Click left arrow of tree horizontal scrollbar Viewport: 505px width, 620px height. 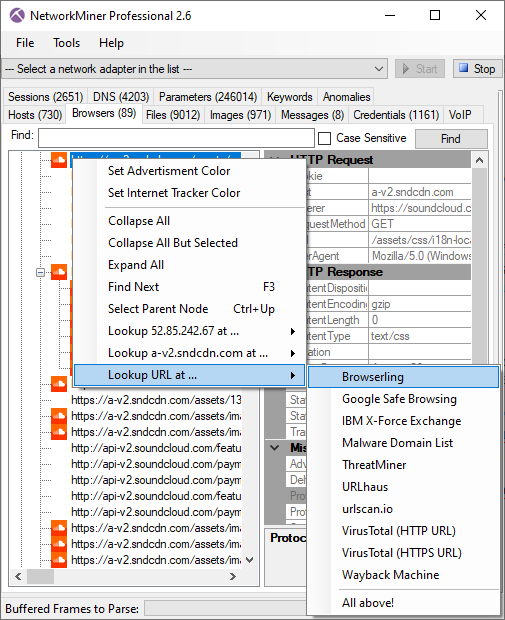tap(18, 576)
